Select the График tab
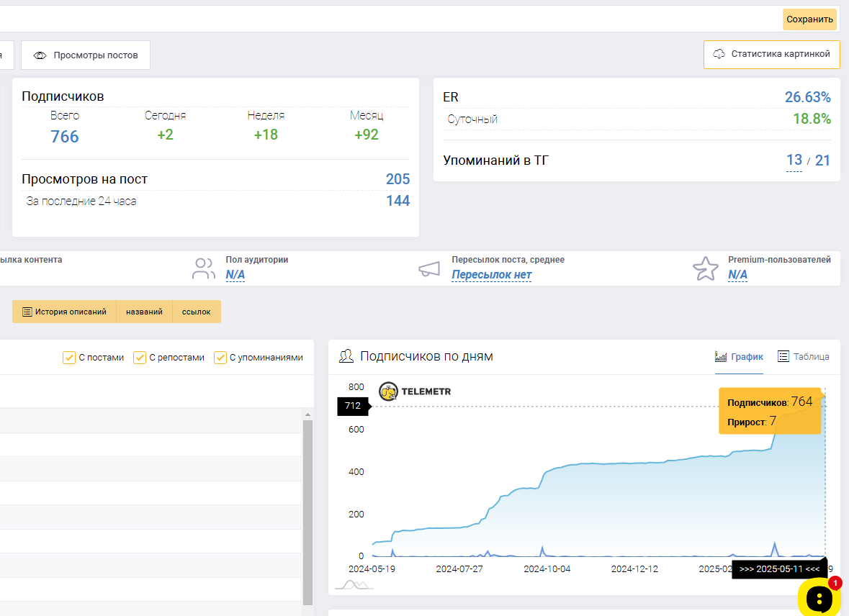This screenshot has width=849, height=616. coord(739,357)
